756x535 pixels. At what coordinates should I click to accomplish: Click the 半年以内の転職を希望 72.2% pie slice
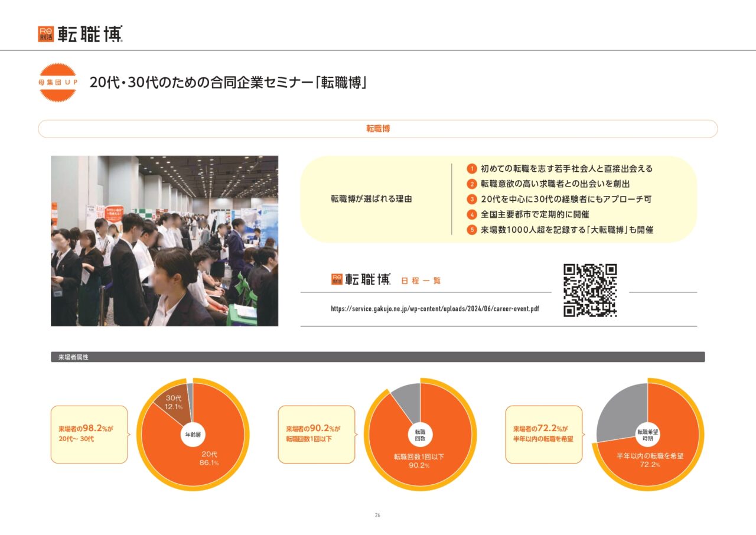pos(650,460)
